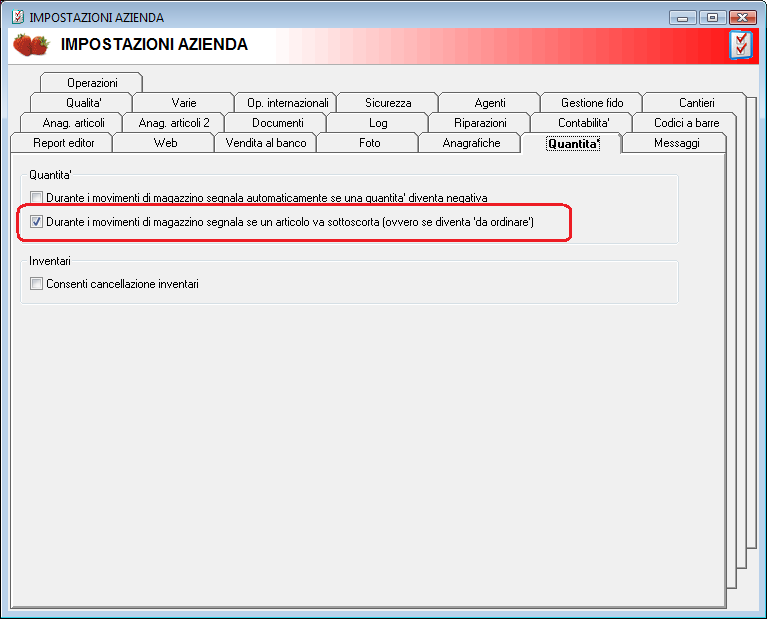Click the 'ovvero se diventa da ordinare' label text
Screen dimensions: 767x619
[x=458, y=222]
